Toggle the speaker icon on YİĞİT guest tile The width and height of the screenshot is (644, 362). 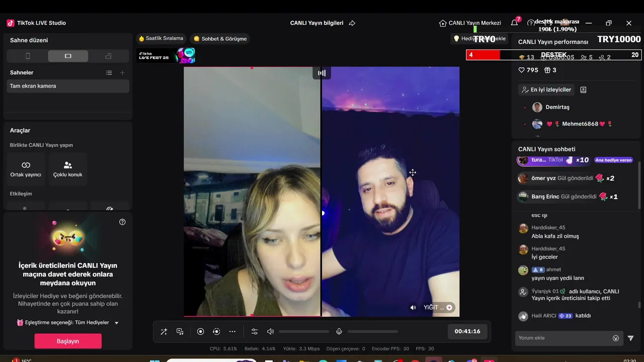point(413,308)
